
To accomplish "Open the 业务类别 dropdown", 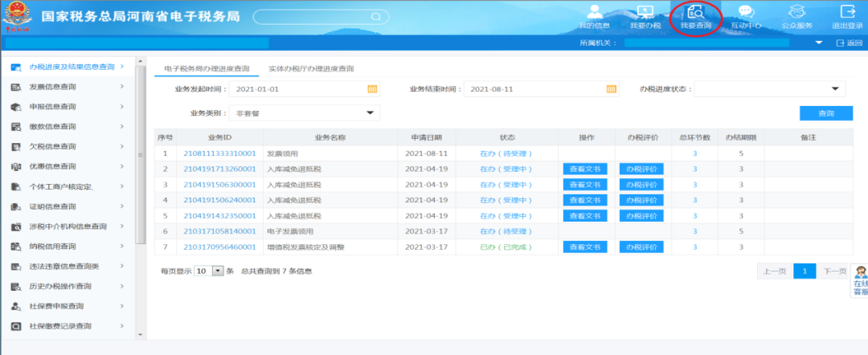I will click(x=371, y=113).
